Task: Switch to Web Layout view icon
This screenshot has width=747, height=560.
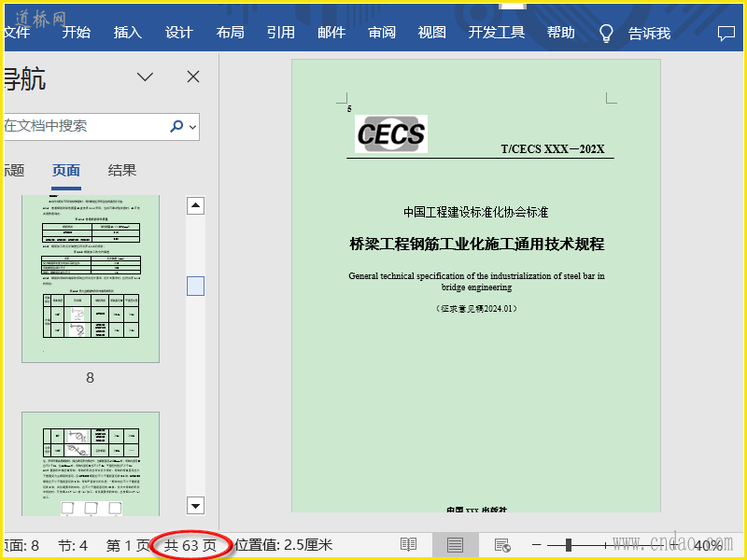Action: [502, 545]
